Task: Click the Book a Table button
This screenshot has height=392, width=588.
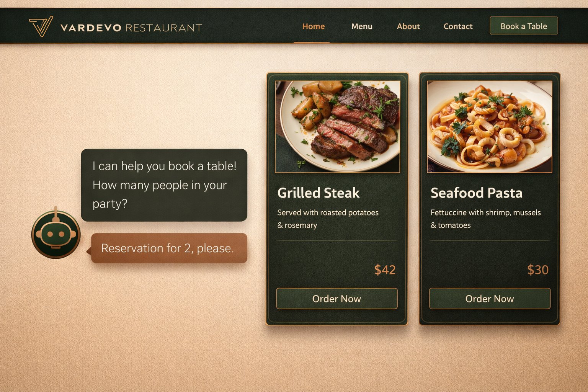Action: click(x=524, y=26)
